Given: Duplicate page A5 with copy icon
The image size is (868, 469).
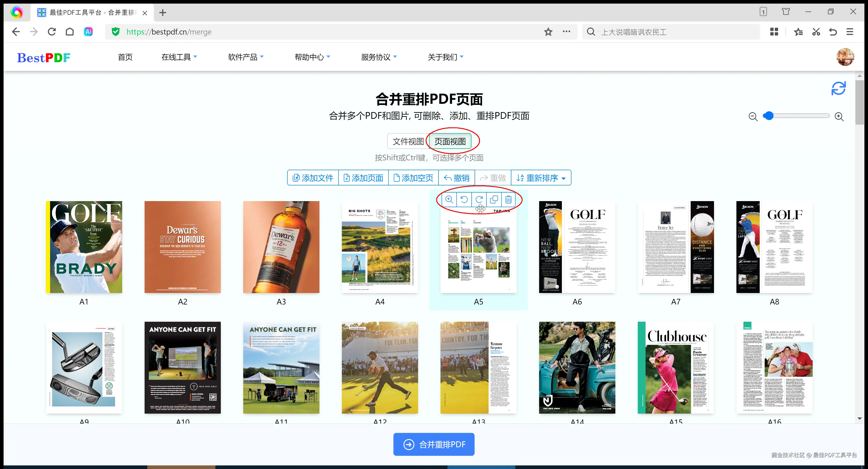Looking at the screenshot, I should tap(494, 199).
